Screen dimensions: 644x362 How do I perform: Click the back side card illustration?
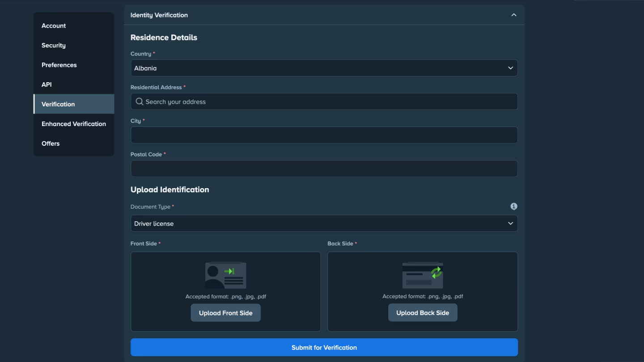(423, 275)
